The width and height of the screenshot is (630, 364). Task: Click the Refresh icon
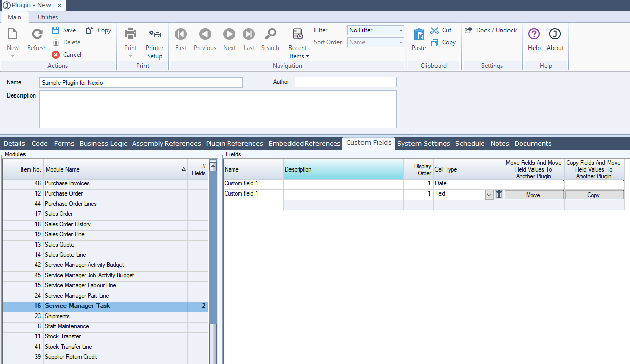[37, 34]
